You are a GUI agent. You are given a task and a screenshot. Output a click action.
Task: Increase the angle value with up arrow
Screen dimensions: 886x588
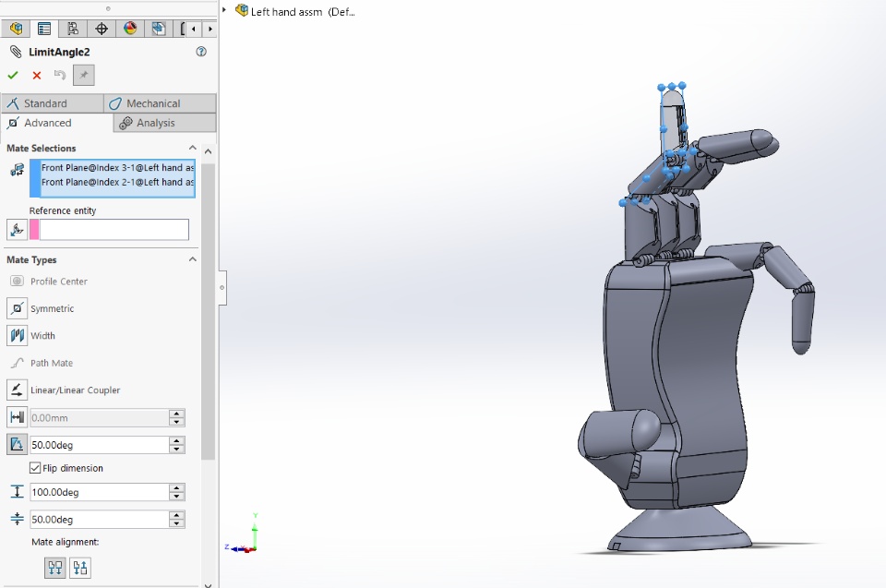177,440
